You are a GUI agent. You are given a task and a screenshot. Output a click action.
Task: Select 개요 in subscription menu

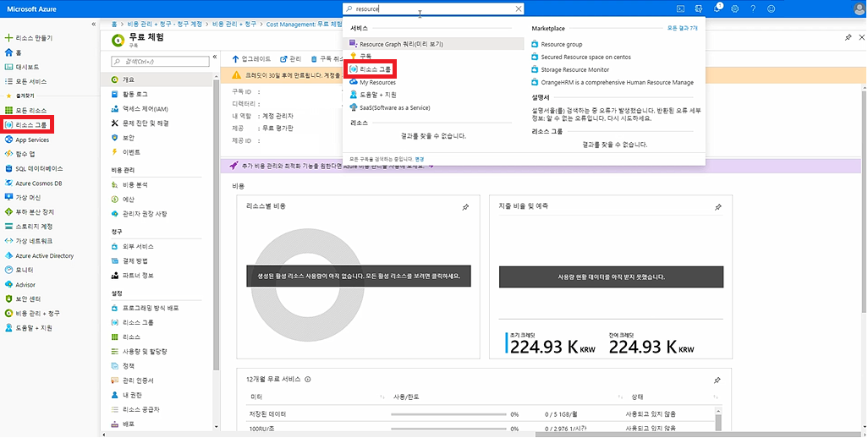158,79
